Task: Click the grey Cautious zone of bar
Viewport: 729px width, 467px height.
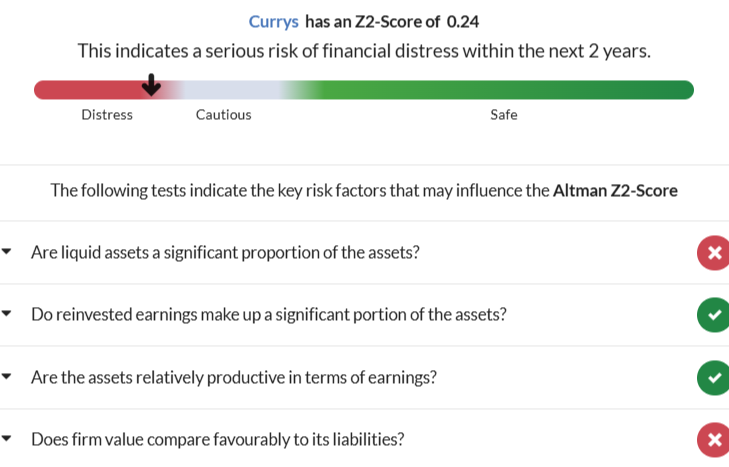Action: (x=230, y=90)
